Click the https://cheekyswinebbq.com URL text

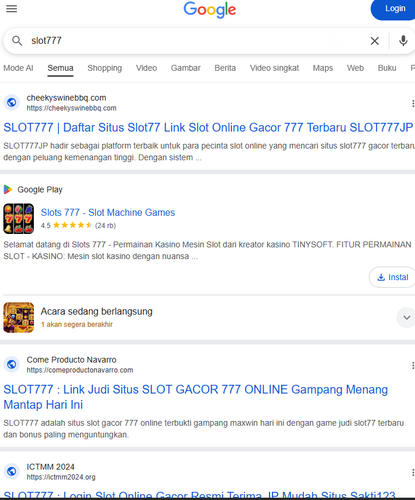pos(71,108)
